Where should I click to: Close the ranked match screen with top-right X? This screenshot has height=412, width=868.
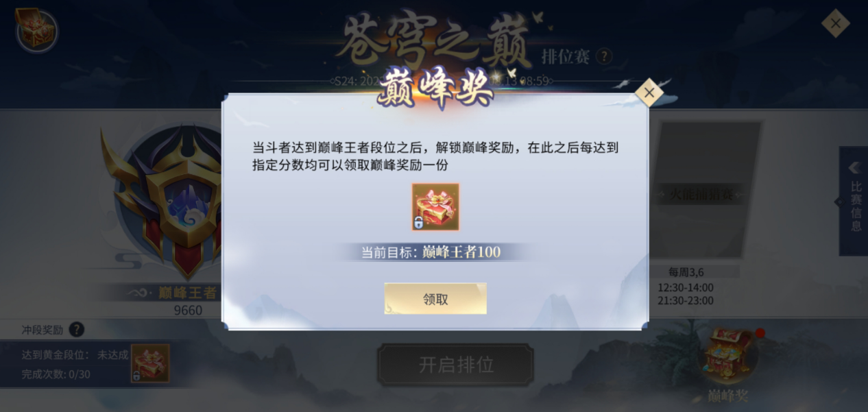click(836, 24)
